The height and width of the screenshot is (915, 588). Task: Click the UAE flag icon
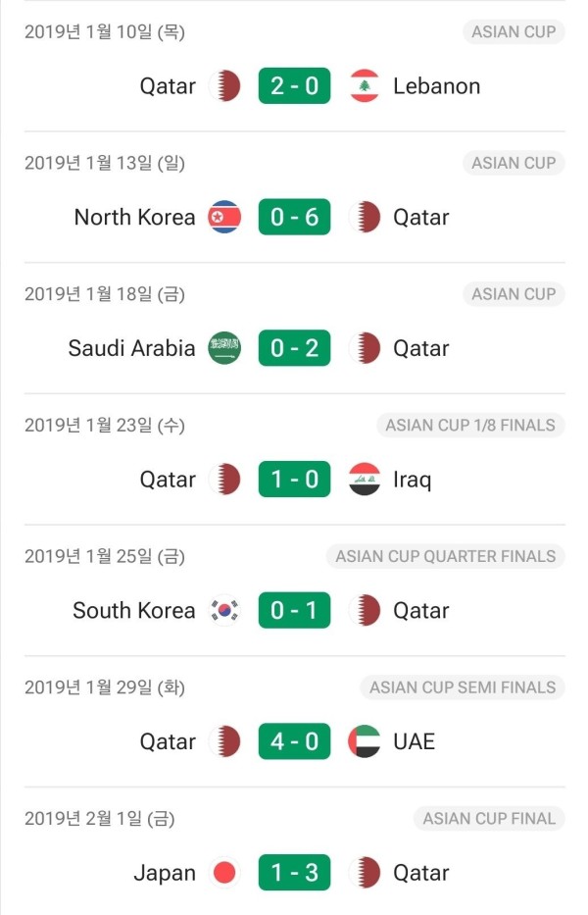(x=365, y=741)
